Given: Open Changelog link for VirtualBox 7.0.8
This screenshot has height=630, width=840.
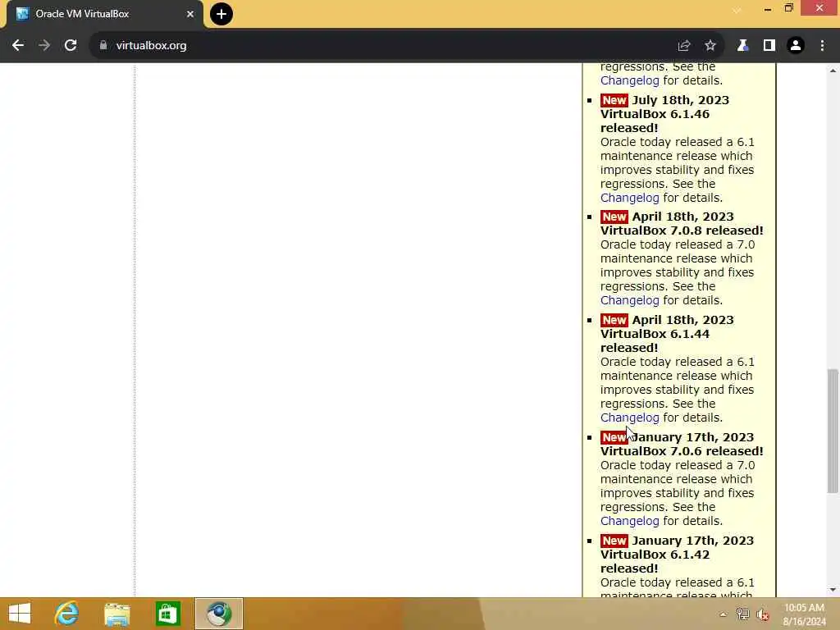Looking at the screenshot, I should pos(629,300).
